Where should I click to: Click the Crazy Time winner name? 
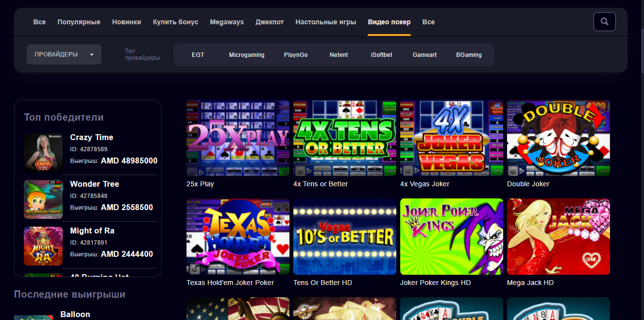tap(92, 137)
